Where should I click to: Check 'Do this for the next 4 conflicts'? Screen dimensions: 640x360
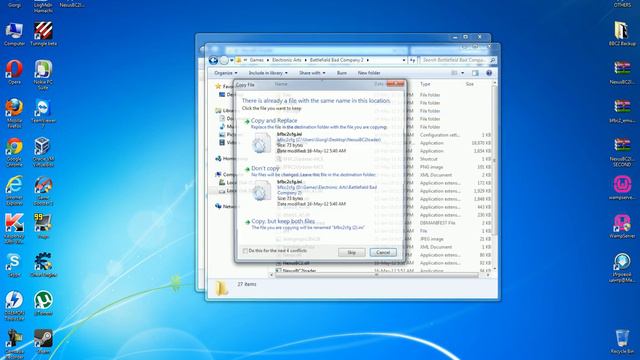point(245,251)
